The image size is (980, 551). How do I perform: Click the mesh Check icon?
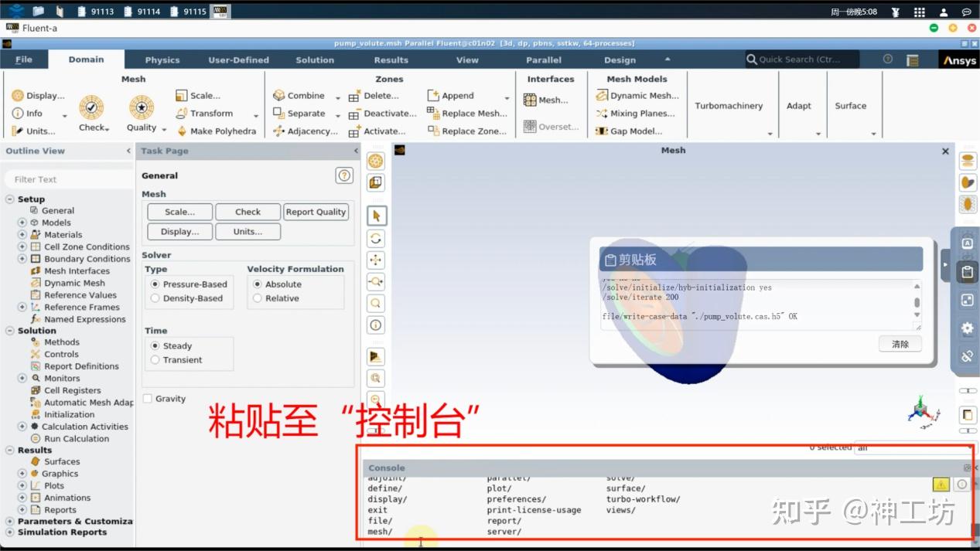pos(91,107)
